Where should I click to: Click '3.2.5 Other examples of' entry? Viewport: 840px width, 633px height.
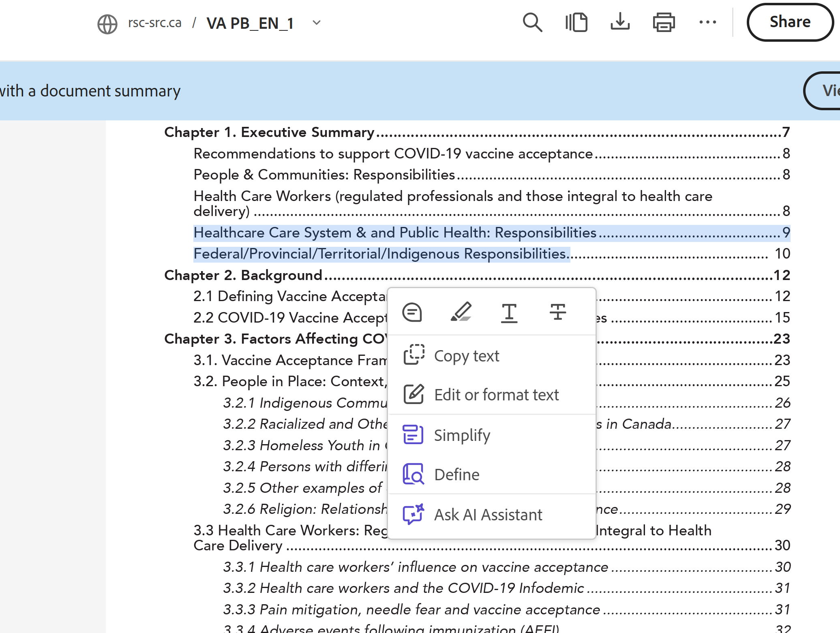(302, 488)
